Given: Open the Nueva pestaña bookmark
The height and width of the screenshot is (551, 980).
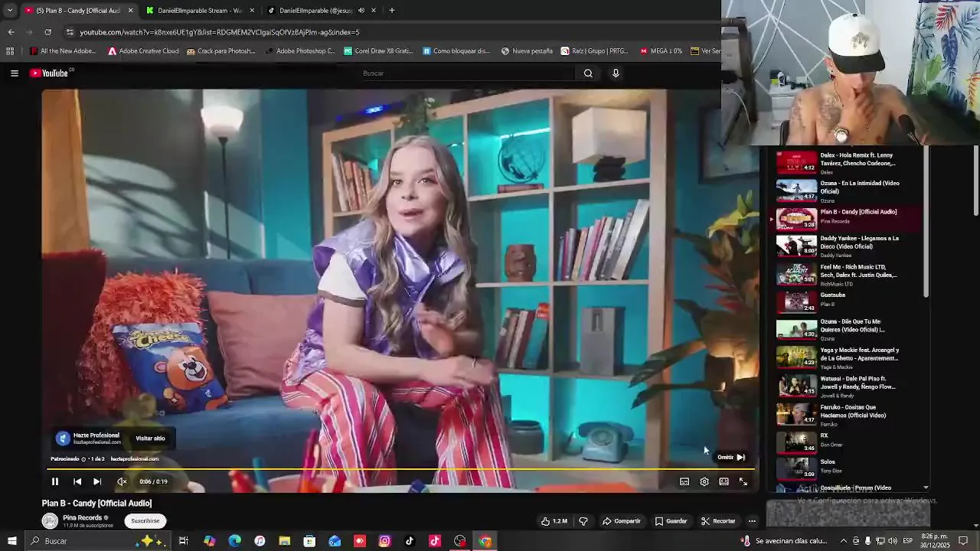Looking at the screenshot, I should click(527, 51).
